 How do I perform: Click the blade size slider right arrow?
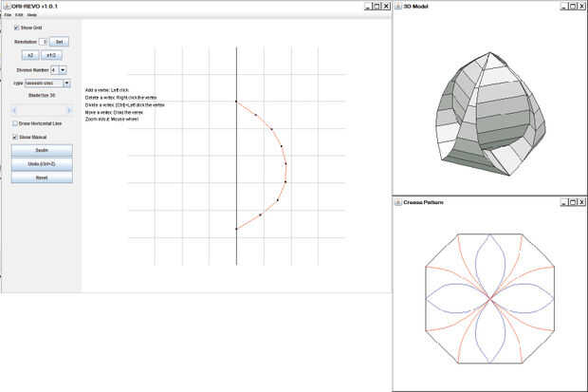[69, 110]
